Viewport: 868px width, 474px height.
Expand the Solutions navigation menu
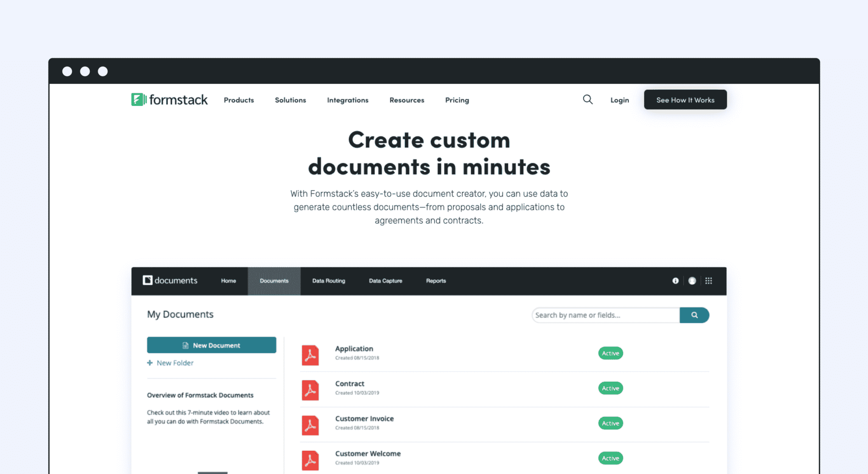click(x=290, y=100)
